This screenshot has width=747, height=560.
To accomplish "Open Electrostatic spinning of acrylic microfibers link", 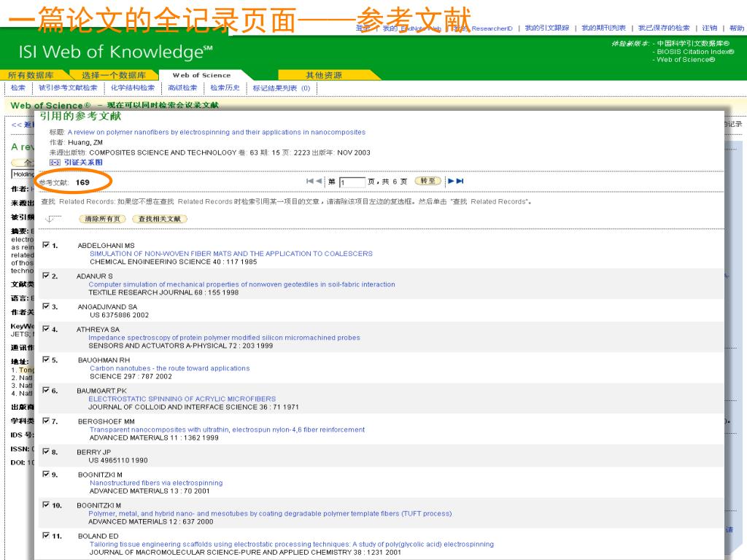I will point(182,399).
